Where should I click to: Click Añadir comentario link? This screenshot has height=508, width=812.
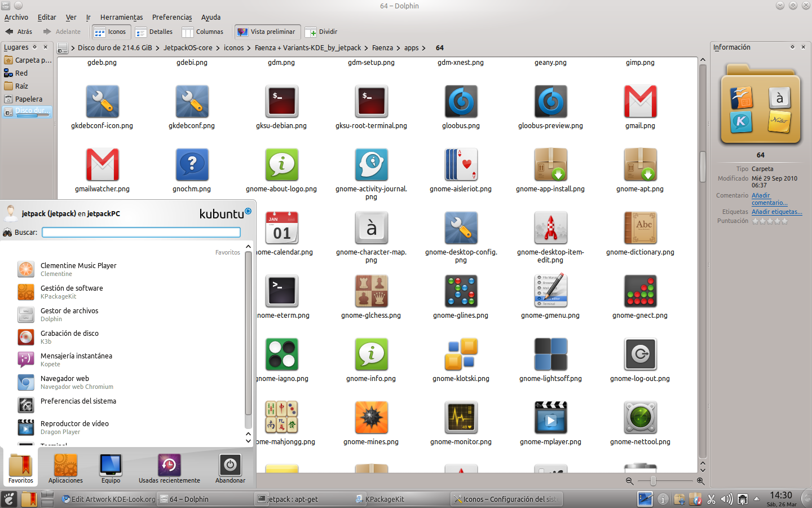point(769,199)
